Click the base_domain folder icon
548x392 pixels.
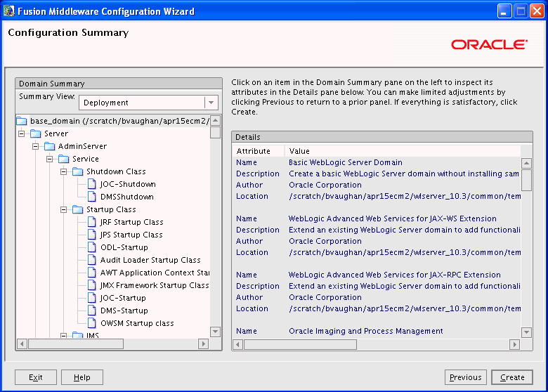click(x=22, y=122)
